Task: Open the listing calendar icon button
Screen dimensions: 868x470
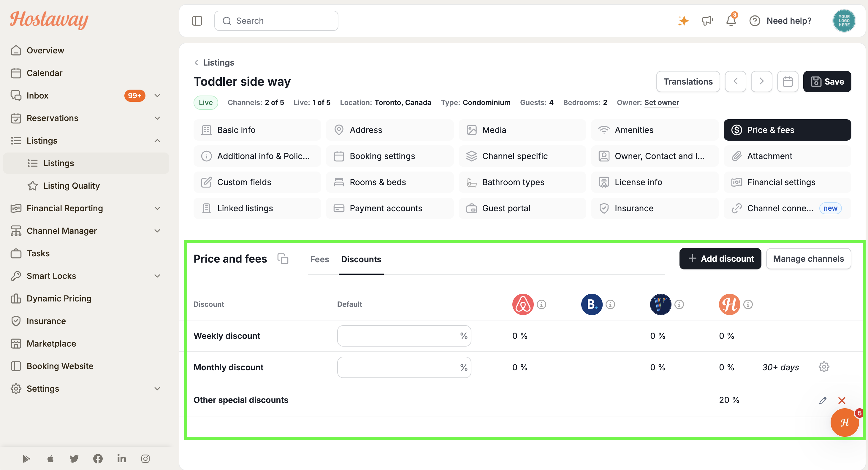Action: pyautogui.click(x=788, y=82)
